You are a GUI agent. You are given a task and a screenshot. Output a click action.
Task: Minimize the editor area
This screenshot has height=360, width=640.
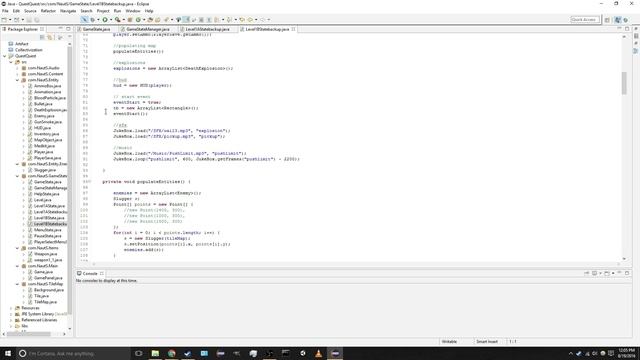[x=620, y=29]
